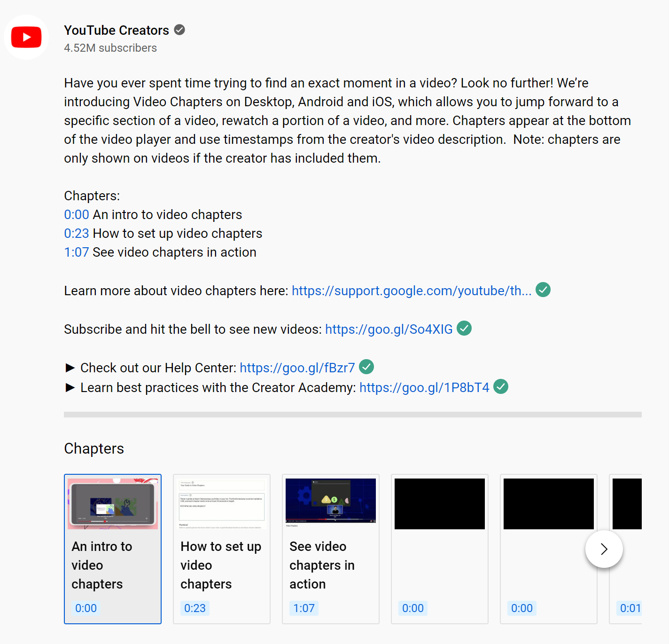
Task: Open the YouTube Creators channel avatar
Action: click(x=26, y=37)
